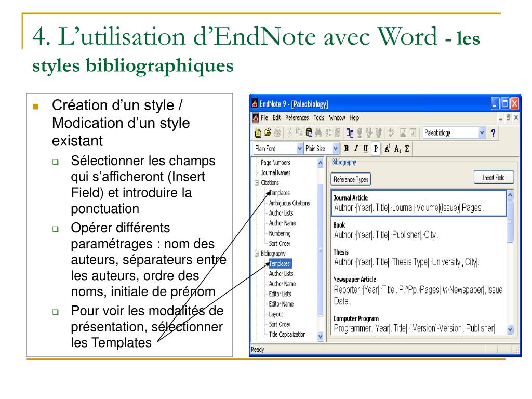532x399 pixels.
Task: Restore the inner document window
Action: click(508, 117)
